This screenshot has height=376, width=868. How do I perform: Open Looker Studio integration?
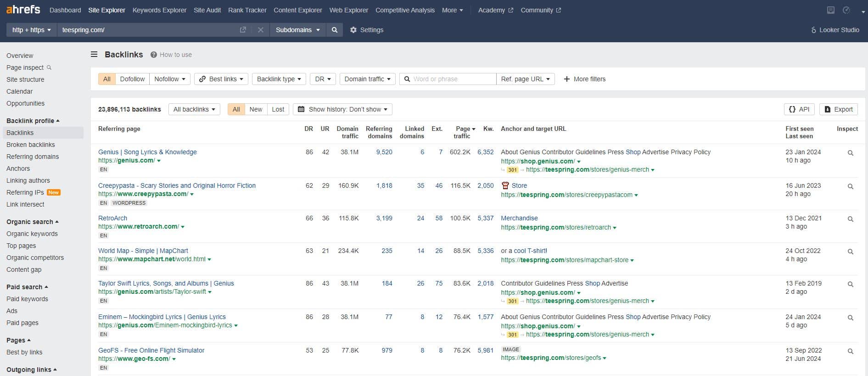[835, 30]
